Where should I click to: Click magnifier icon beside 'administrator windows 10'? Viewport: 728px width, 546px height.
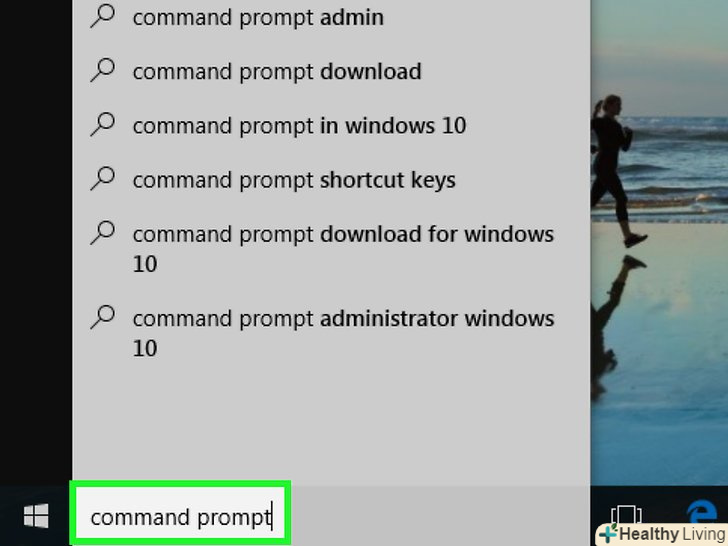(x=102, y=318)
